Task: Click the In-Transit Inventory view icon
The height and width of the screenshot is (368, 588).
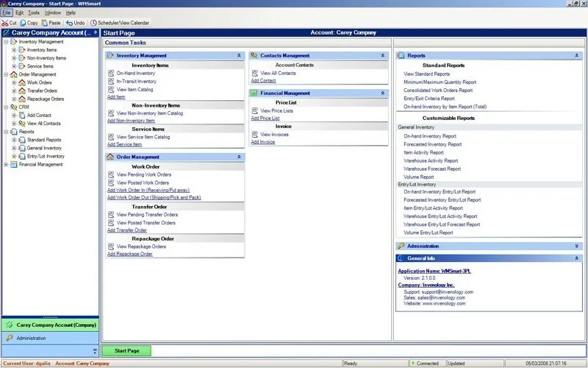Action: click(x=111, y=82)
